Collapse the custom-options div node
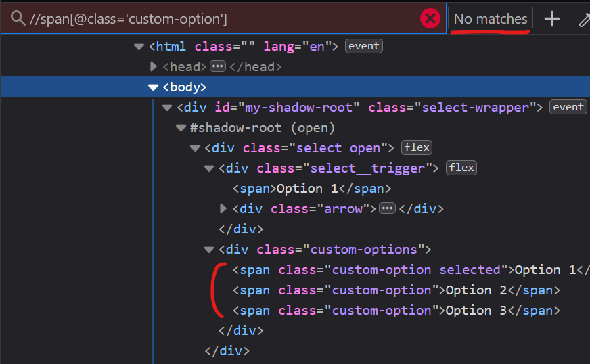Viewport: 590px width, 364px height. coord(210,250)
